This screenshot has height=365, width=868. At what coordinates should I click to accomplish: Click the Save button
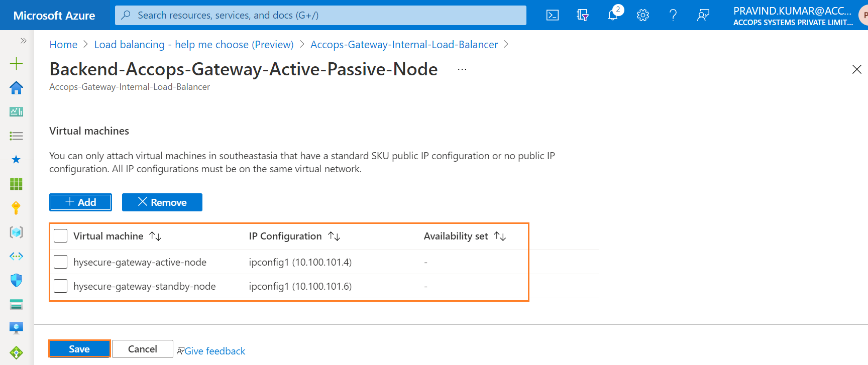(x=79, y=349)
